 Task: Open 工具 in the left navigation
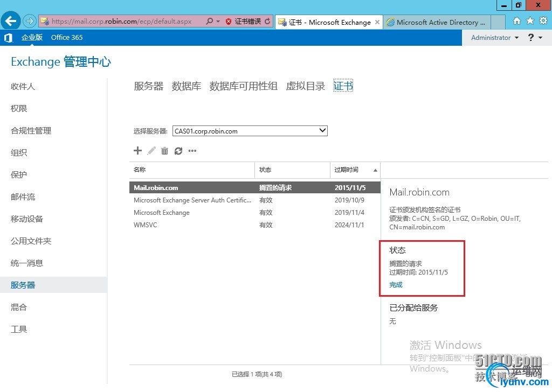[x=19, y=330]
